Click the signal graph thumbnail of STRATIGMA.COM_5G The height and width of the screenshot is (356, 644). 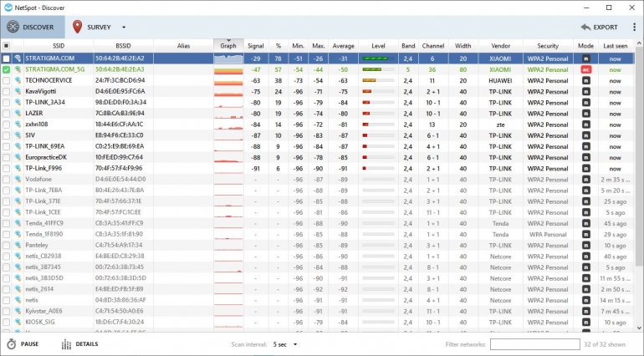pyautogui.click(x=228, y=70)
